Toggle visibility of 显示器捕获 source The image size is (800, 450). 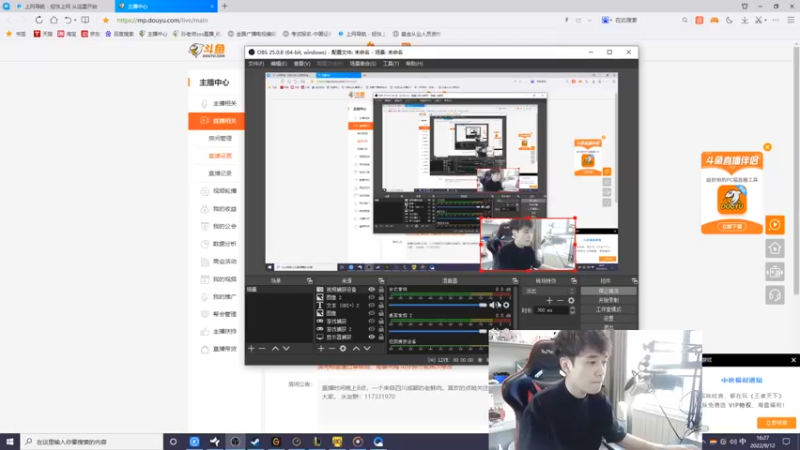pyautogui.click(x=371, y=337)
